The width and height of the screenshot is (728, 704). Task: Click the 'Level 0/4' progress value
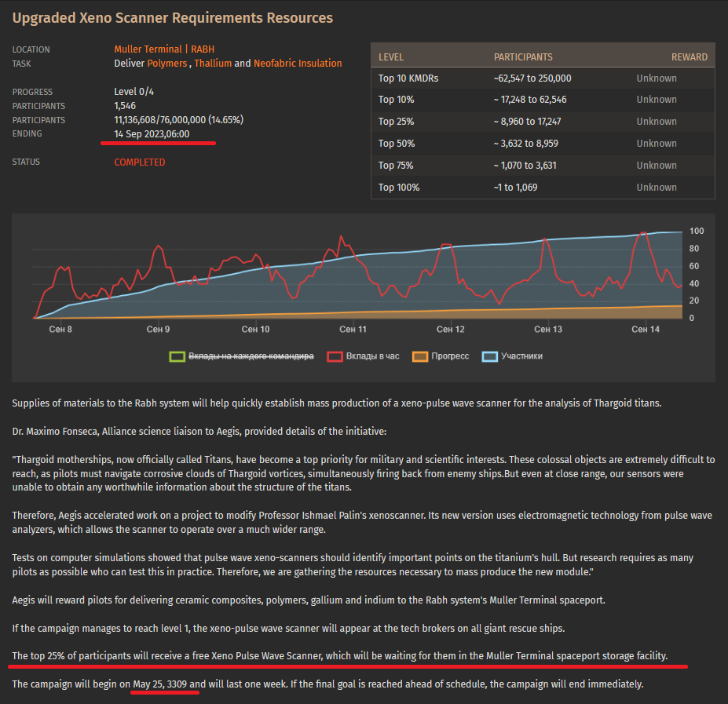tap(134, 91)
